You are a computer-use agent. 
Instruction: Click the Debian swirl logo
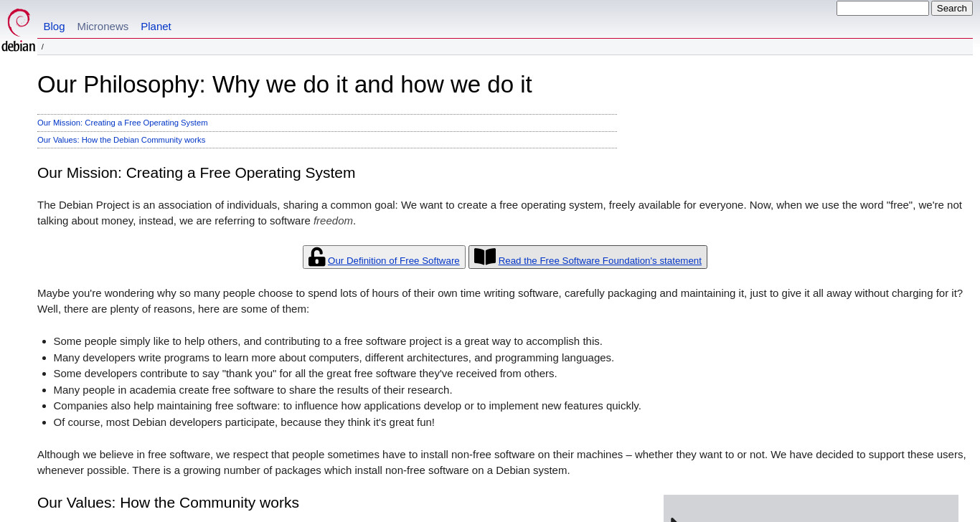click(x=19, y=30)
